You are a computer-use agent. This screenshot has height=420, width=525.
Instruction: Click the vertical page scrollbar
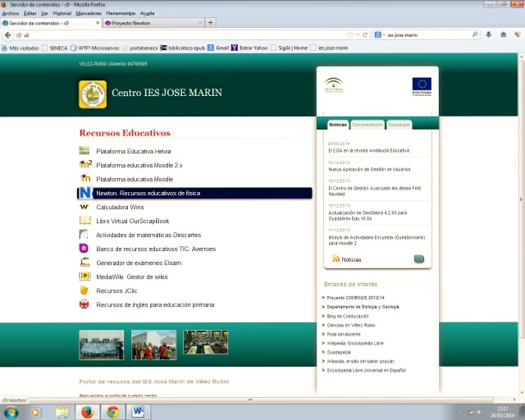(522, 199)
